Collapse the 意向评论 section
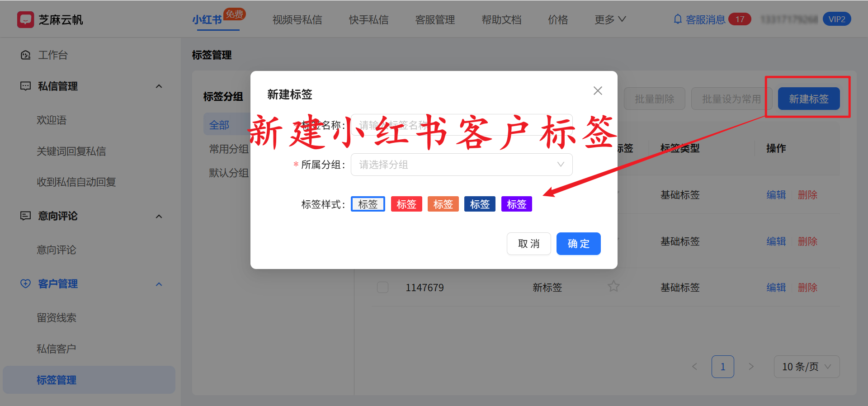The image size is (868, 406). (x=159, y=217)
